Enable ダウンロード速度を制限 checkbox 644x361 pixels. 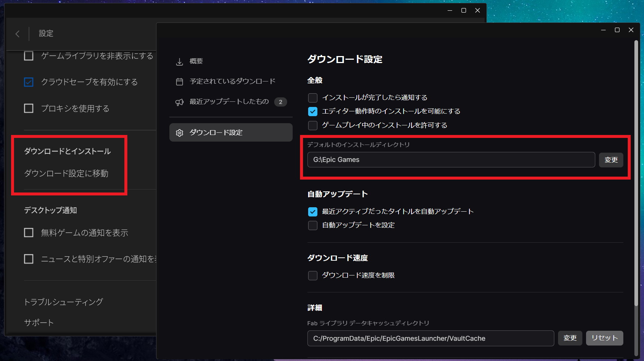click(313, 275)
